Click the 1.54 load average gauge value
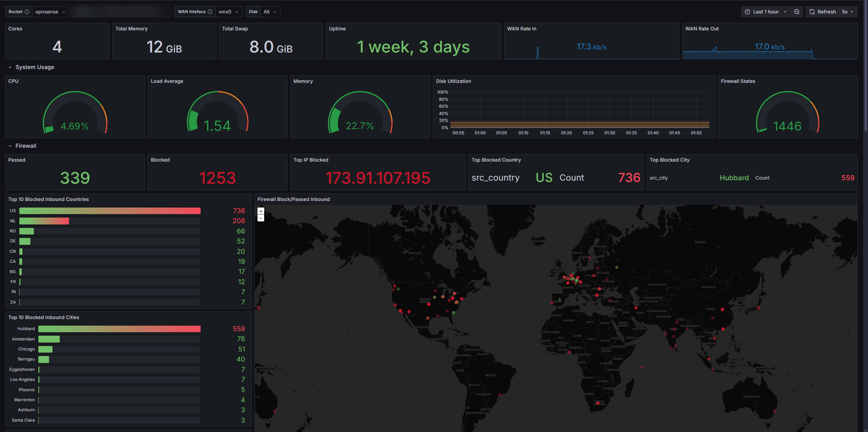Viewport: 868px width, 432px height. pos(217,126)
